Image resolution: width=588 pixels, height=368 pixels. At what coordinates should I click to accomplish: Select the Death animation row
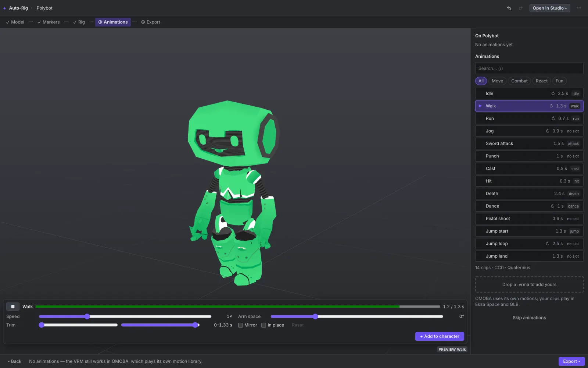click(529, 194)
